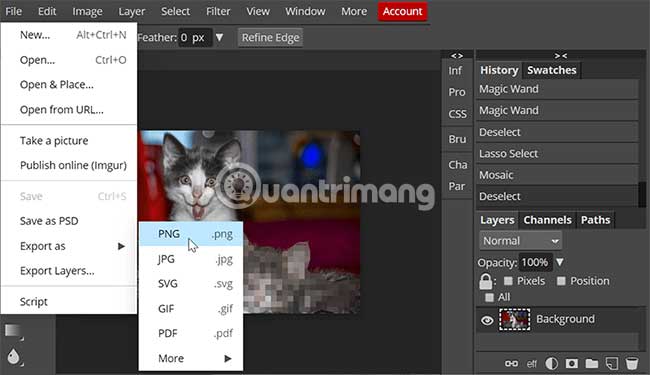Open the Image menu
Screen dimensions: 650x375
coord(87,11)
